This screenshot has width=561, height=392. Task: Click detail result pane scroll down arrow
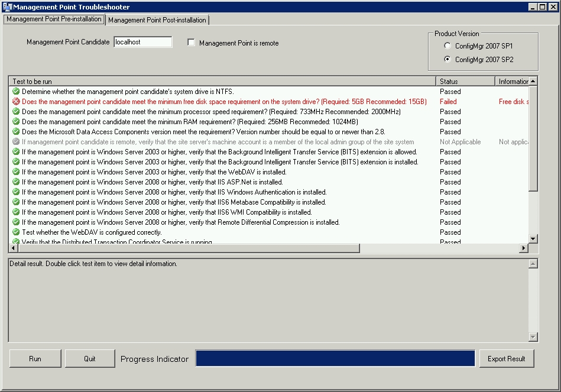click(533, 336)
